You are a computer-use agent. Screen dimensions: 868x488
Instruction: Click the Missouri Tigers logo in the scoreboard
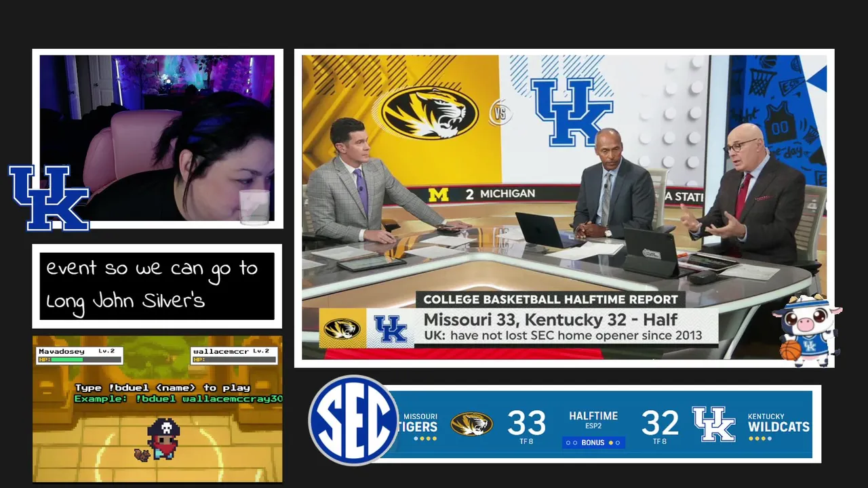click(x=471, y=424)
